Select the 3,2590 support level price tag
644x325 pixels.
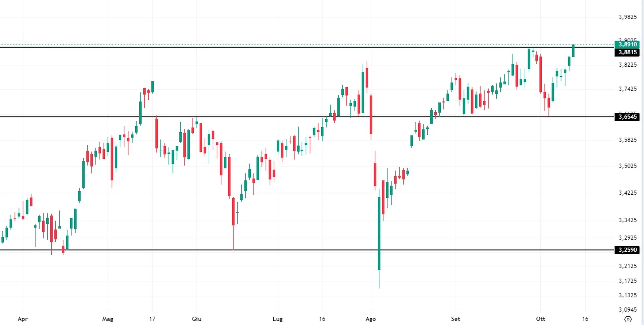627,250
